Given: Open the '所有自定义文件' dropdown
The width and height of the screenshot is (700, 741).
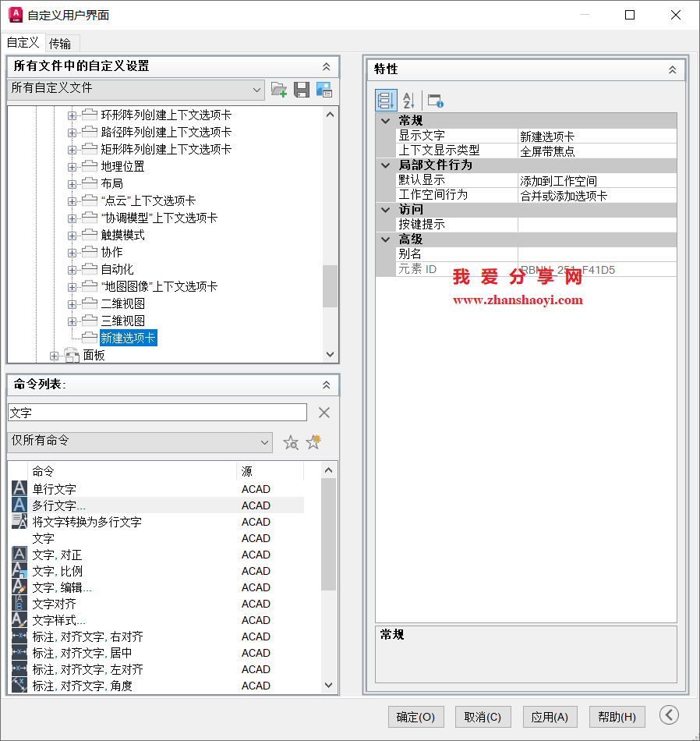Looking at the screenshot, I should coord(257,89).
